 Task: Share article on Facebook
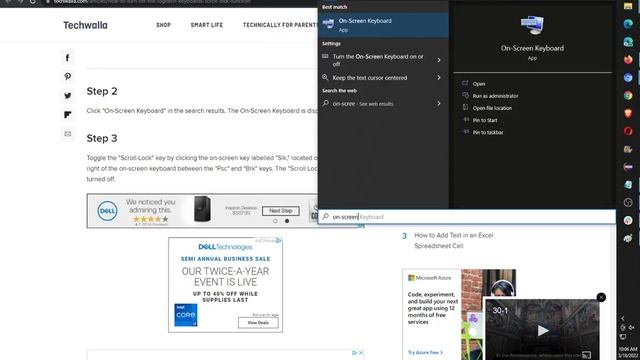point(68,58)
